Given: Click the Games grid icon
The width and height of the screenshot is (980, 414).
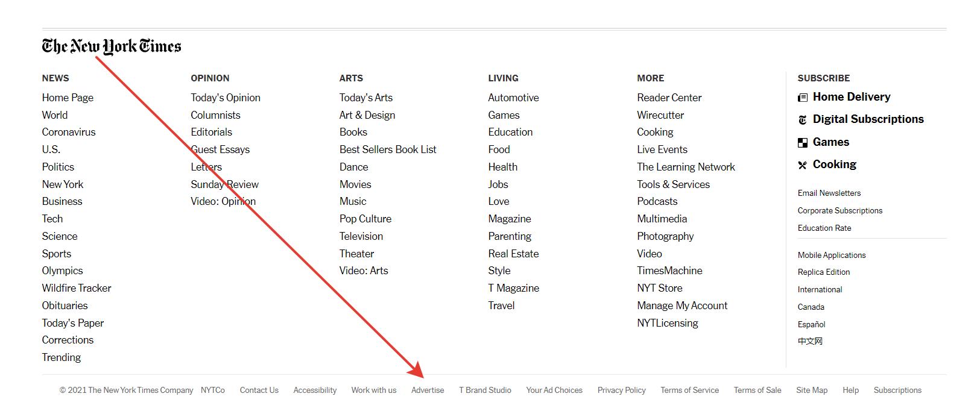Looking at the screenshot, I should pyautogui.click(x=803, y=143).
